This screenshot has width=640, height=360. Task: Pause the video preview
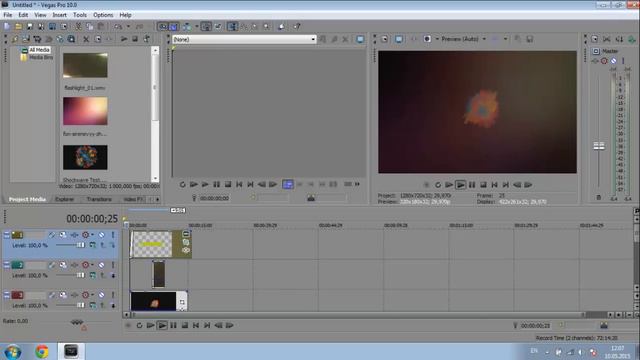point(472,185)
